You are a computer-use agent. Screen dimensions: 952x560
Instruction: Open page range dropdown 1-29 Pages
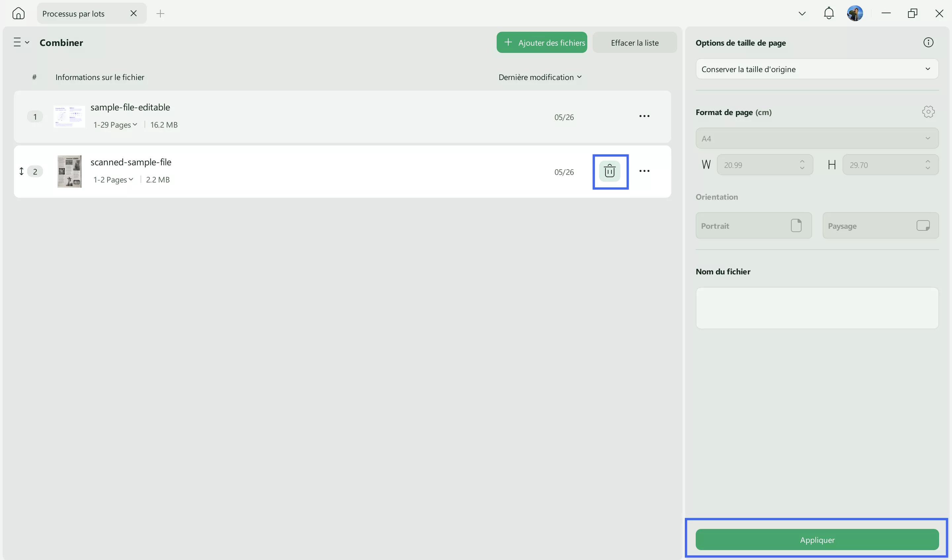(x=115, y=125)
